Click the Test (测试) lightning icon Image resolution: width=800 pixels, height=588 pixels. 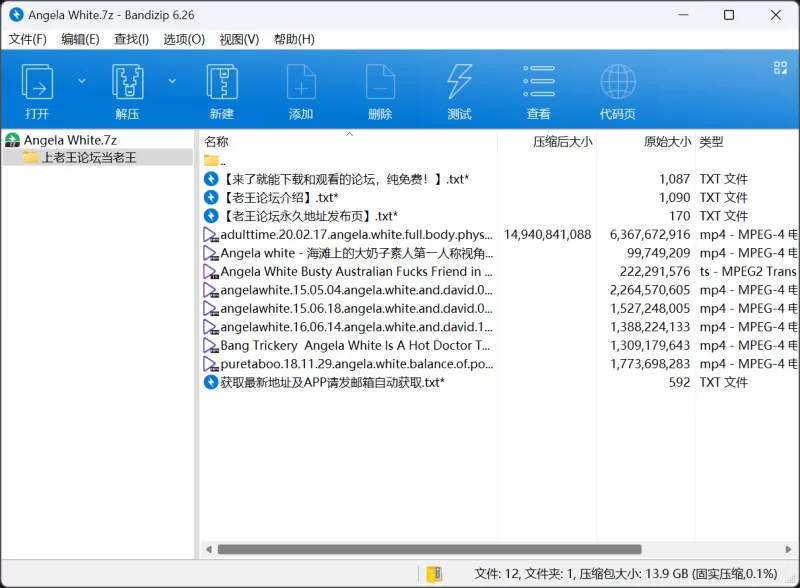pyautogui.click(x=459, y=82)
